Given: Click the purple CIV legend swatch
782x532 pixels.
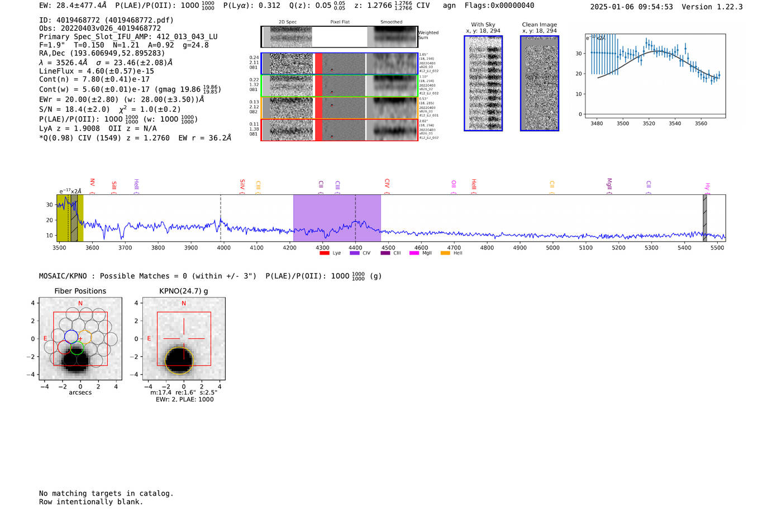Looking at the screenshot, I should (x=354, y=253).
